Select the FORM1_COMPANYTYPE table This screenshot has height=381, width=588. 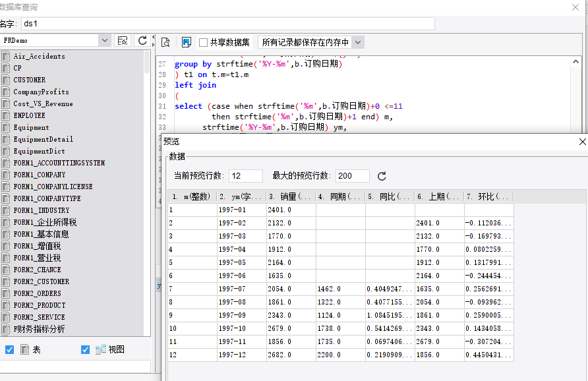[47, 198]
